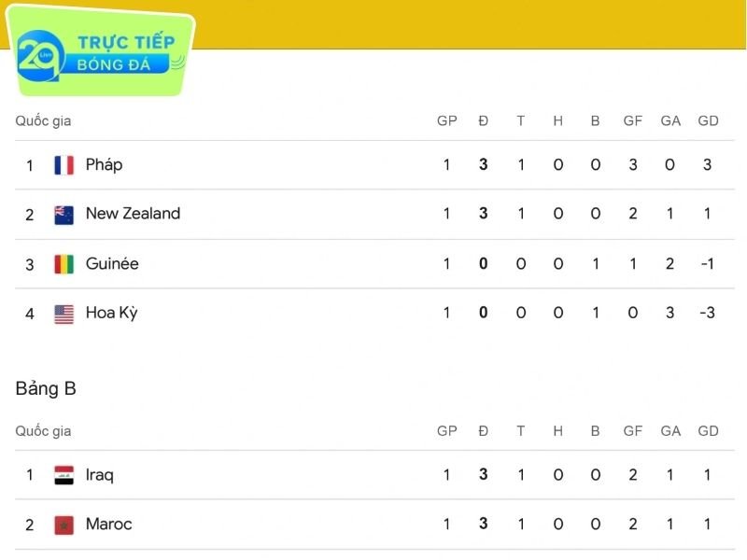Screen dimensions: 747x560
Task: Click the Maroc flag icon
Action: pos(63,525)
